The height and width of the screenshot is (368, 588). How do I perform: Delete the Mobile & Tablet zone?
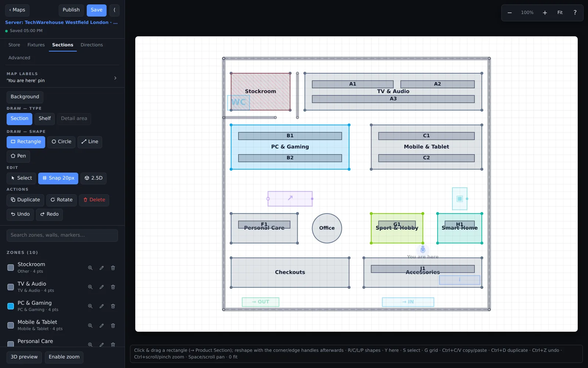pos(113,326)
